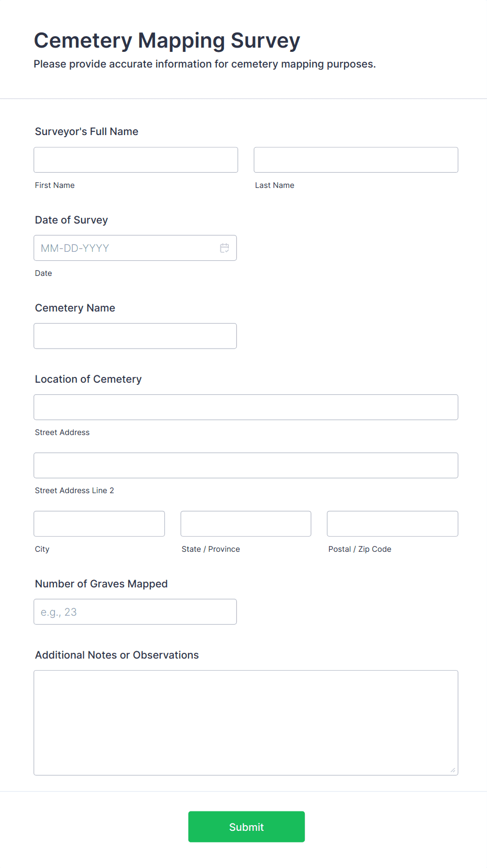Click the "Date of Survey" label text
The height and width of the screenshot is (868, 487).
click(x=71, y=220)
